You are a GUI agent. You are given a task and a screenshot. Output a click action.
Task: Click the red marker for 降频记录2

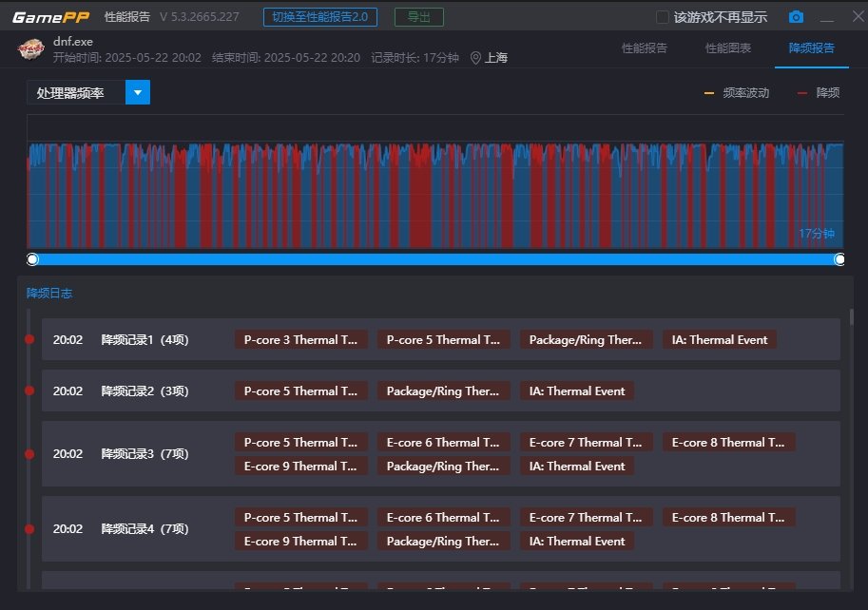coord(29,391)
